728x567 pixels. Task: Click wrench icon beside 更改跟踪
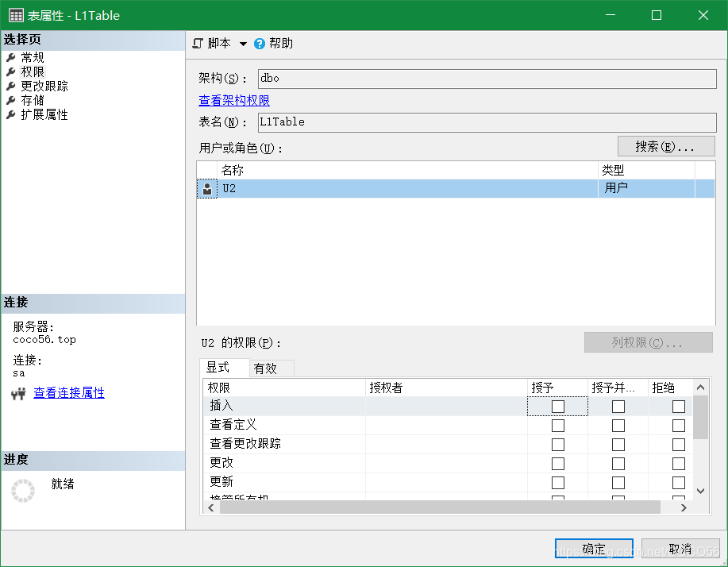[11, 87]
